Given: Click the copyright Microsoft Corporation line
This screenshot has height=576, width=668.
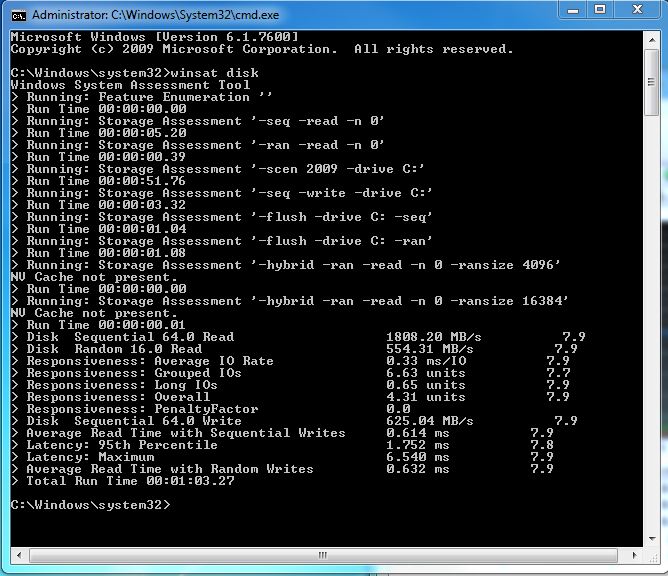Looking at the screenshot, I should click(x=262, y=49).
